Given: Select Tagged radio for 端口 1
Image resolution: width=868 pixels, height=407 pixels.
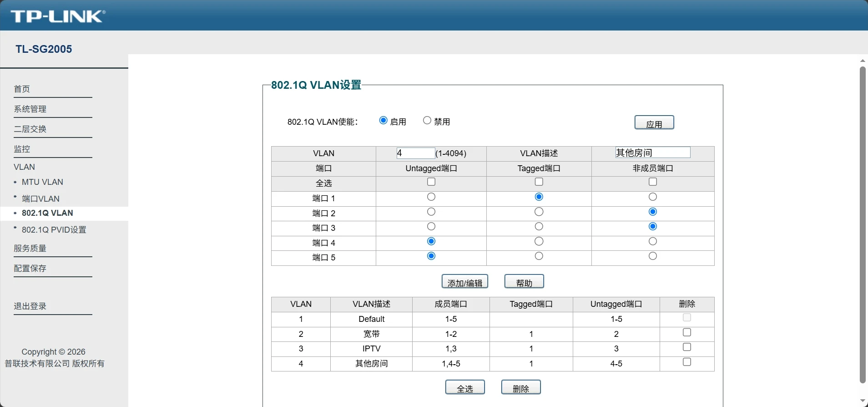Looking at the screenshot, I should [x=539, y=197].
